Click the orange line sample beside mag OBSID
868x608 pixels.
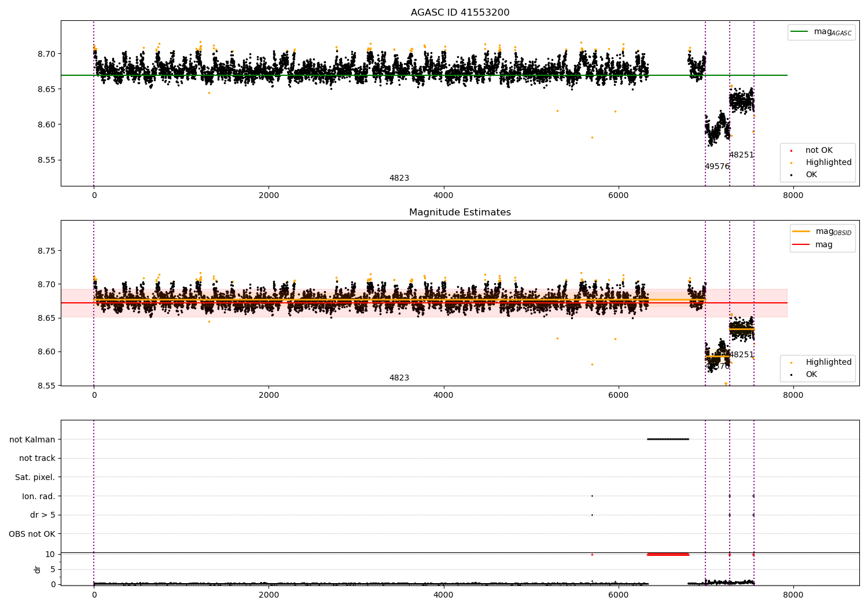pyautogui.click(x=801, y=232)
